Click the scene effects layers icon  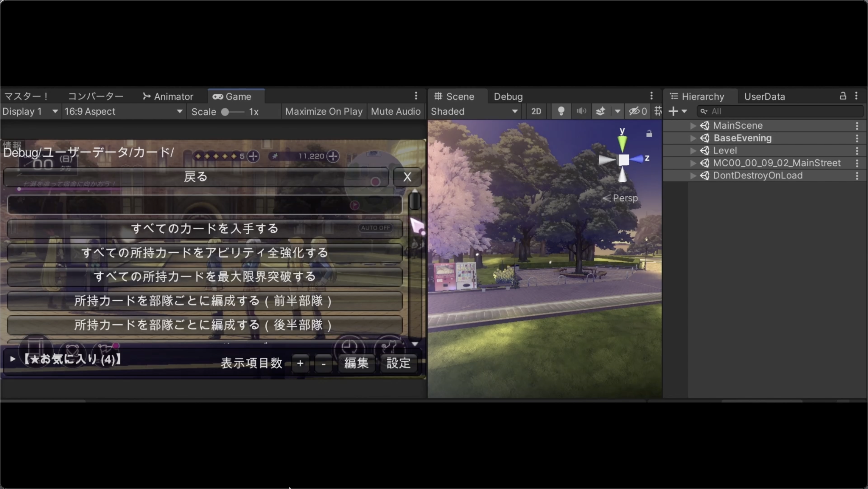point(600,111)
